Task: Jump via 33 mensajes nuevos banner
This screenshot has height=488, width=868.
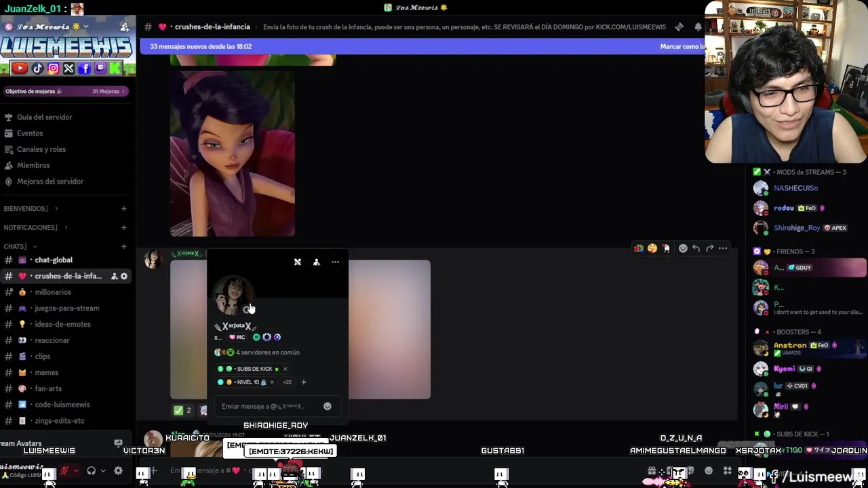Action: click(201, 46)
